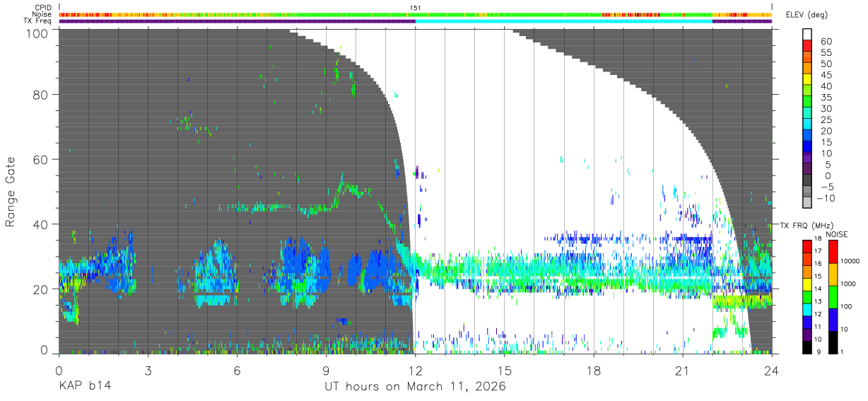Click the cyan swatch near elevation 25
The image size is (868, 401).
[808, 125]
